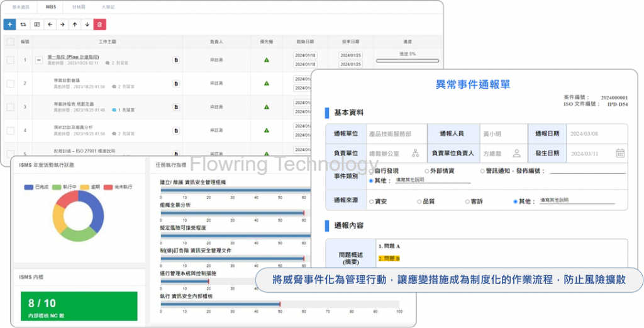This screenshot has width=644, height=328.
Task: Choose 品質 as the 通報來源
Action: tap(419, 201)
